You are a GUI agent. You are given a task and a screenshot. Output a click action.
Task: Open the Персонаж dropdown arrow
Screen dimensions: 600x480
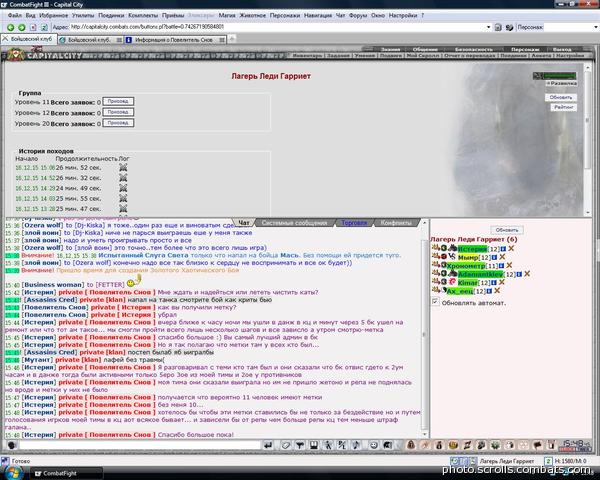(x=596, y=27)
